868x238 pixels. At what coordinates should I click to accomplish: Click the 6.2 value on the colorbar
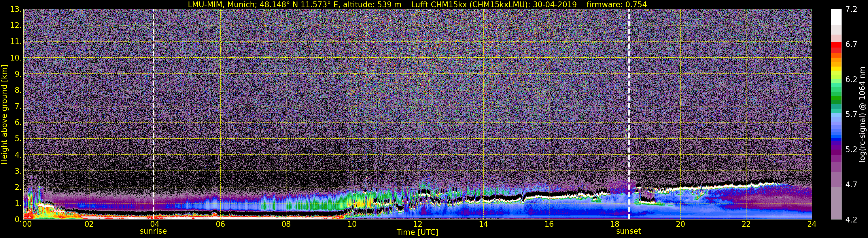pyautogui.click(x=851, y=79)
